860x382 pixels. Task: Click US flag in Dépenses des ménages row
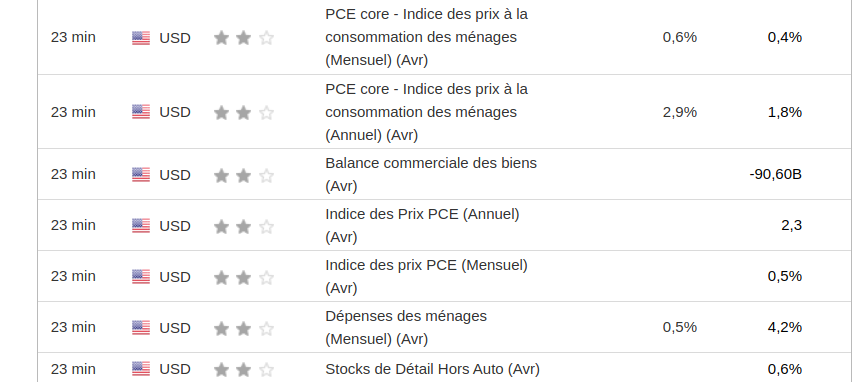(141, 328)
